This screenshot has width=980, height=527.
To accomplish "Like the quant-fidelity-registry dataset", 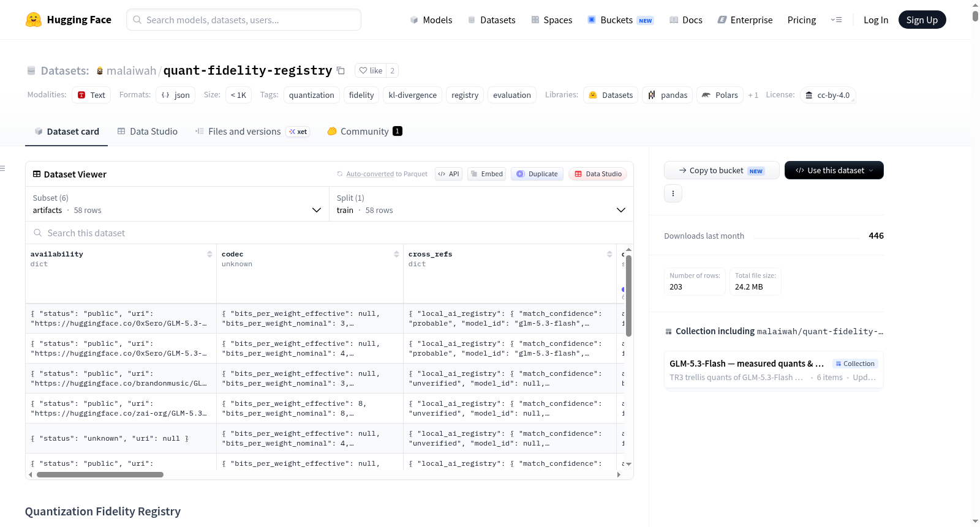I will click(x=371, y=70).
